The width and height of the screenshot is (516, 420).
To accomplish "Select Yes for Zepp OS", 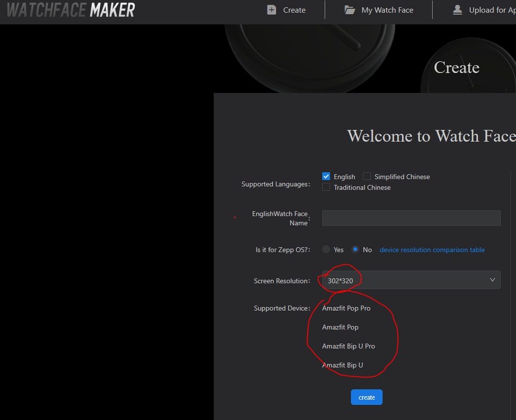I will point(326,249).
